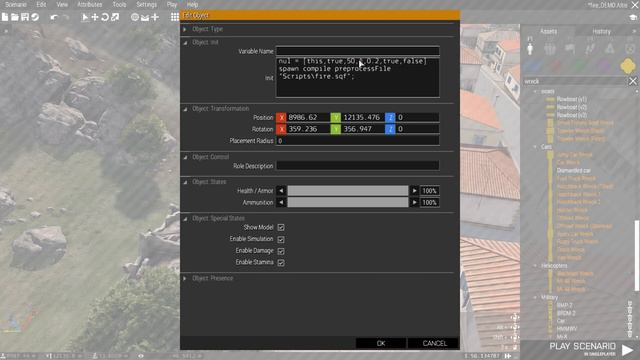
Task: Select the pointer selection tool
Action: click(85, 17)
